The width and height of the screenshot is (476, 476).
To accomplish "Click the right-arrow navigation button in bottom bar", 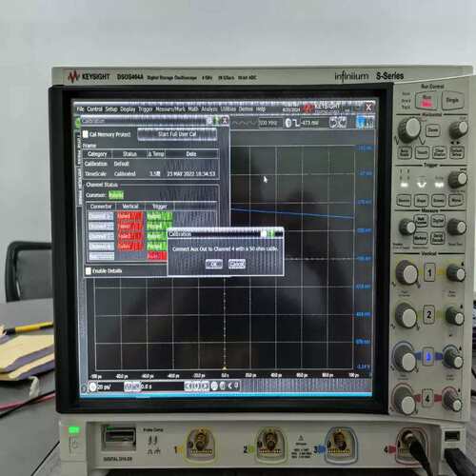I will tap(206, 387).
